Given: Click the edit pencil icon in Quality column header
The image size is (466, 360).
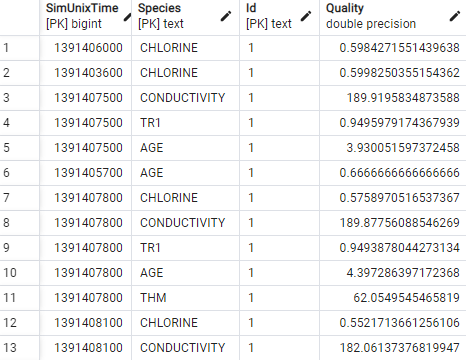Looking at the screenshot, I should click(x=455, y=16).
